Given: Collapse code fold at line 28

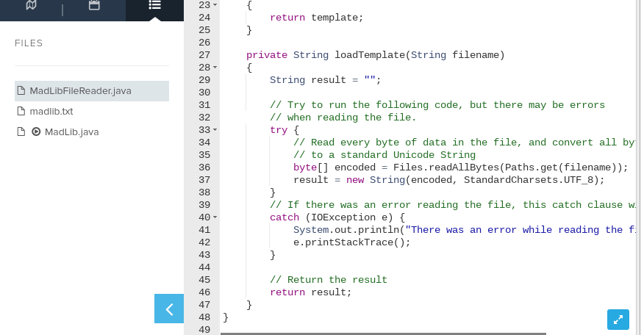Looking at the screenshot, I should 215,68.
